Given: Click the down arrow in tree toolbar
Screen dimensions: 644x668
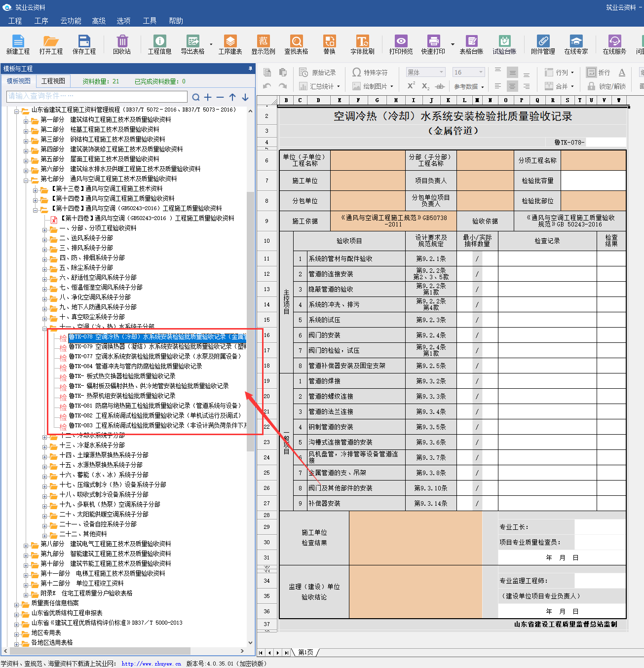Looking at the screenshot, I should (x=245, y=97).
